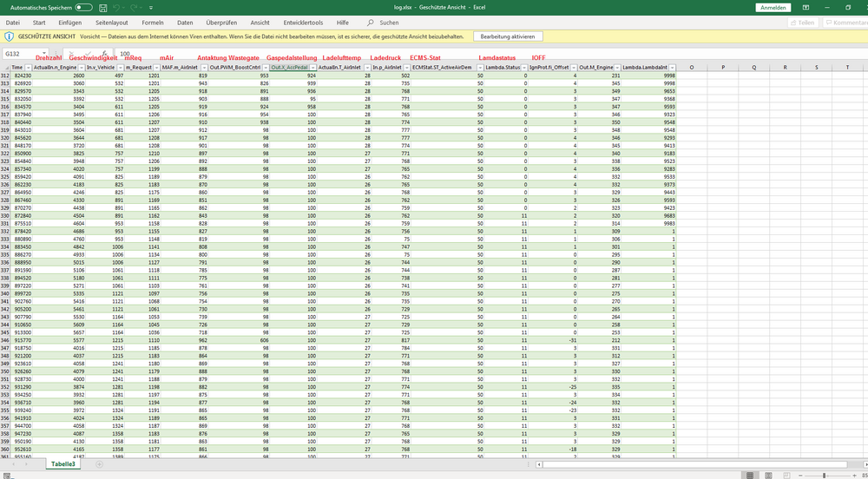The image size is (868, 479).
Task: Open the Formeln ribbon tab
Action: coord(153,23)
